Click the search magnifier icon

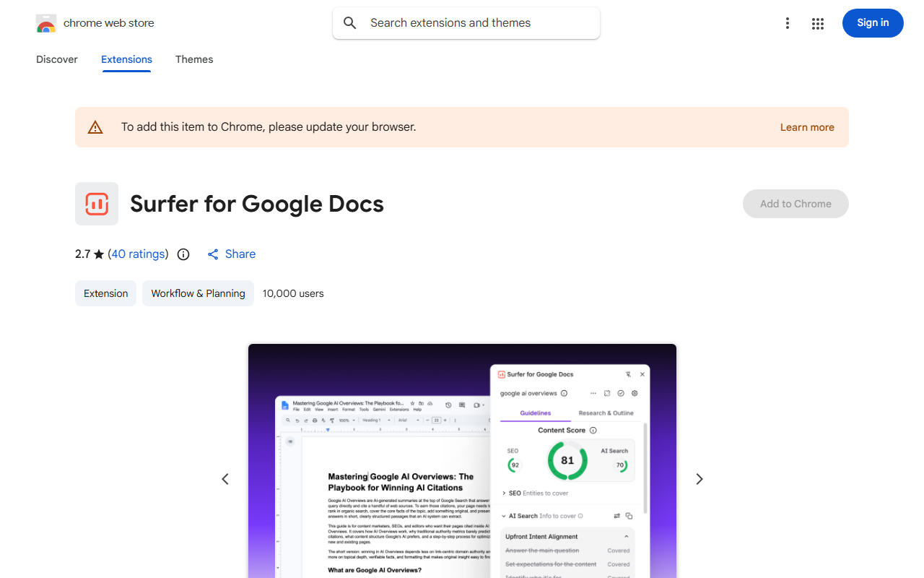point(350,23)
